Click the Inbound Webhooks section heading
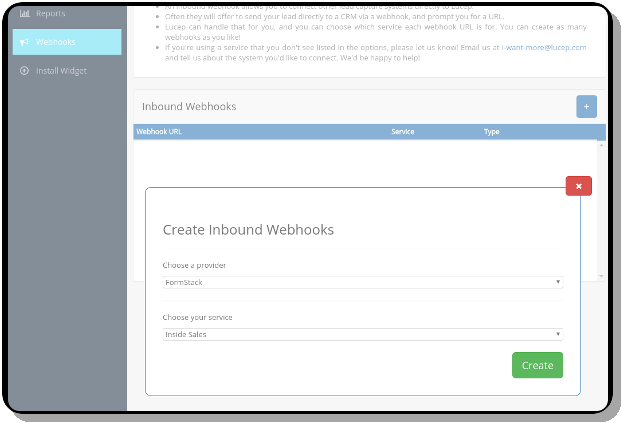Image resolution: width=622 pixels, height=423 pixels. [189, 107]
